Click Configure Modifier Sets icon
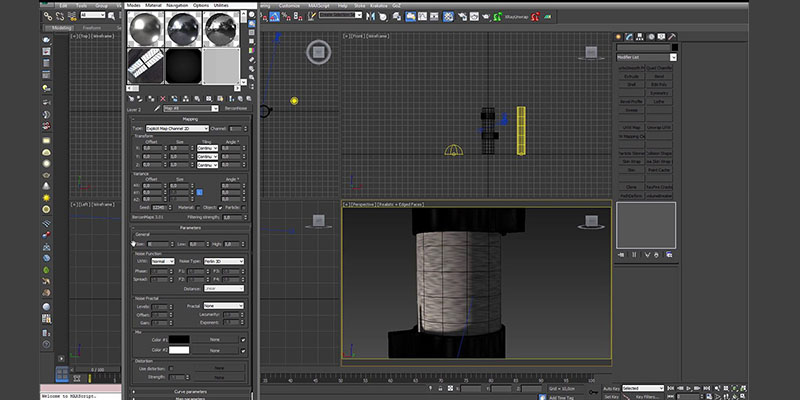The width and height of the screenshot is (800, 400). coord(669,254)
